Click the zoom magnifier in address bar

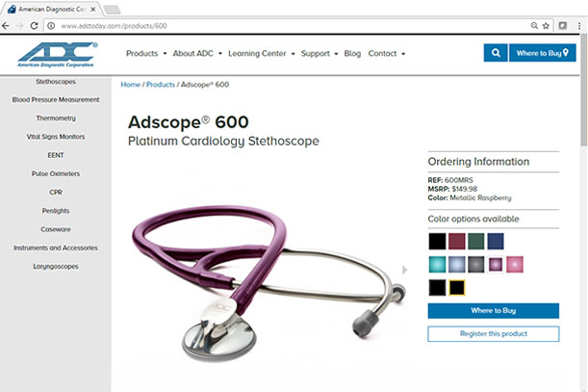click(534, 26)
